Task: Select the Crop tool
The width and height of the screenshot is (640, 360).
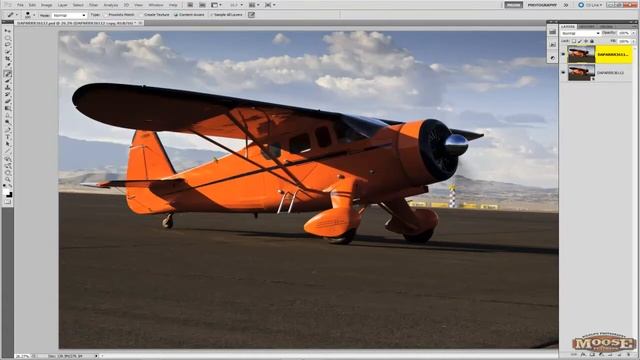Action: pos(8,59)
